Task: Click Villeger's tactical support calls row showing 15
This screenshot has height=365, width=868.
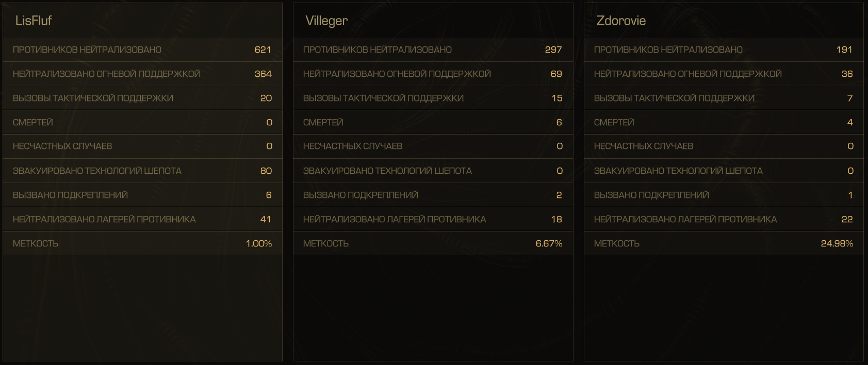Action: (x=433, y=98)
